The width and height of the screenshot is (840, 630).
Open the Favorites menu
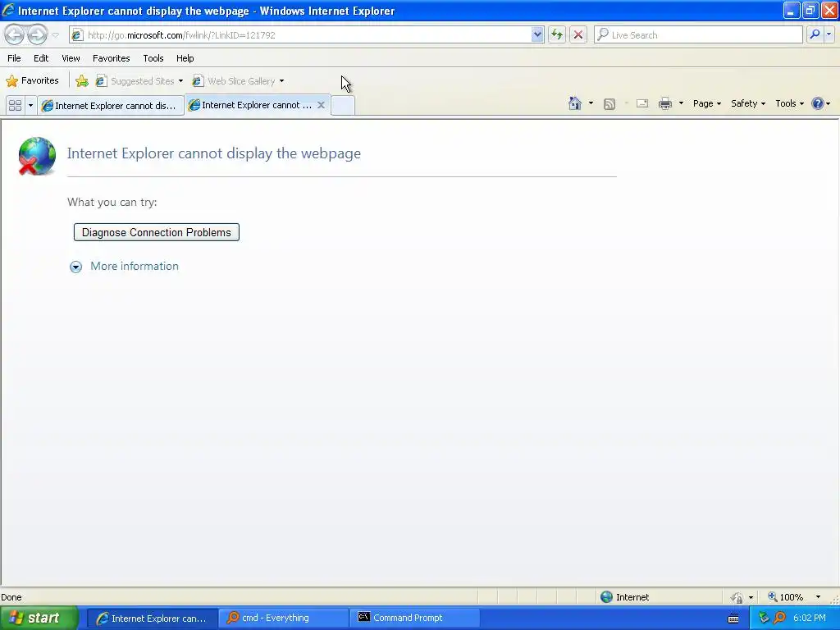112,58
